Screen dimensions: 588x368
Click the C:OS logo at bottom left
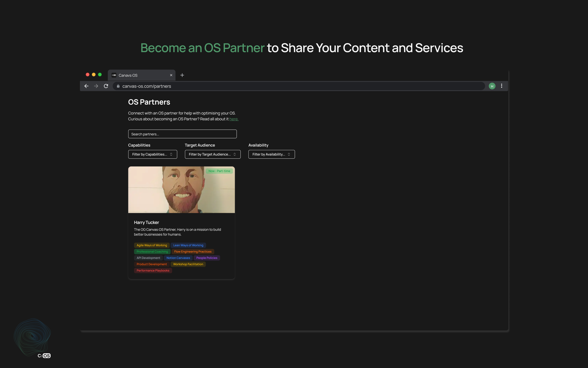click(44, 356)
